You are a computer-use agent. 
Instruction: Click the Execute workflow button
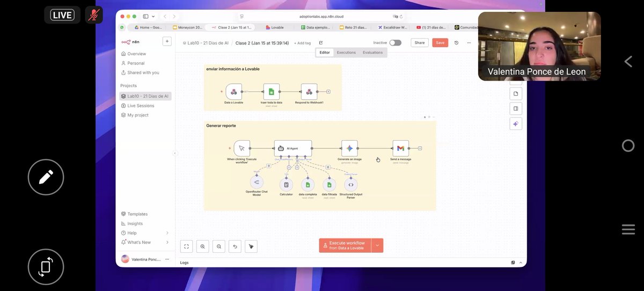[345, 245]
